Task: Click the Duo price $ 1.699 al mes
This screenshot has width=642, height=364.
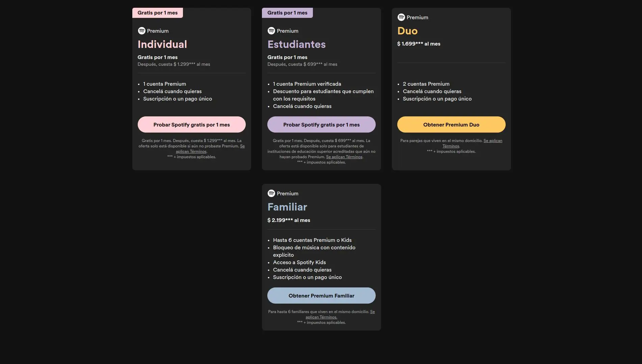Action: tap(419, 44)
